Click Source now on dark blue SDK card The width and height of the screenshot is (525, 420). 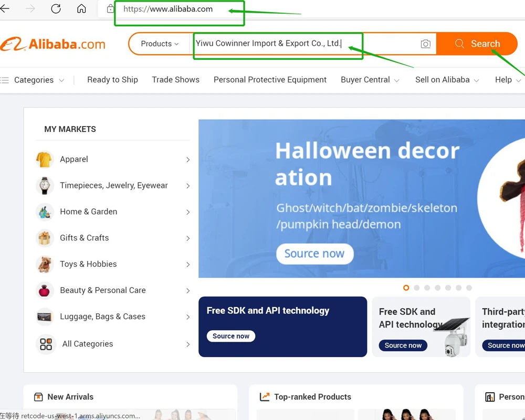point(230,336)
